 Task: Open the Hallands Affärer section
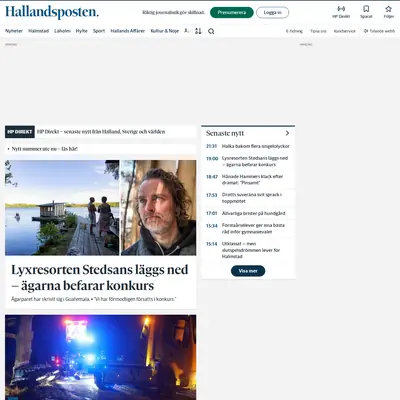(x=128, y=31)
